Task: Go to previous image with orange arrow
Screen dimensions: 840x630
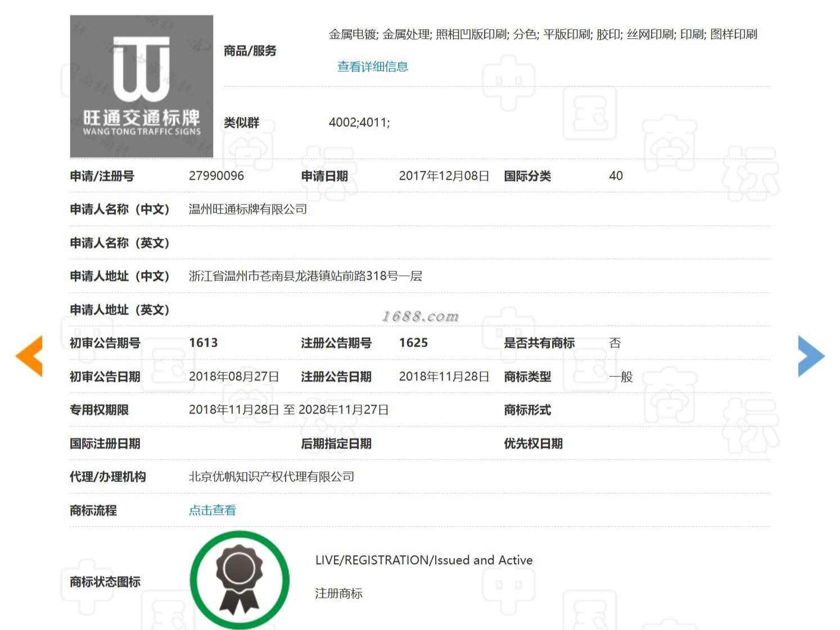Action: click(29, 356)
